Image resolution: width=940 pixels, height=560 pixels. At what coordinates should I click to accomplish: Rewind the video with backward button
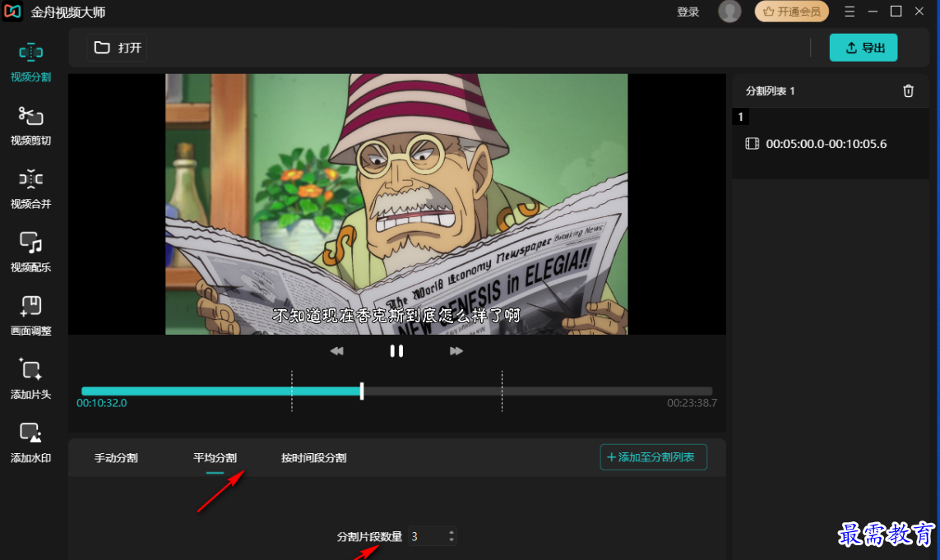[x=336, y=351]
